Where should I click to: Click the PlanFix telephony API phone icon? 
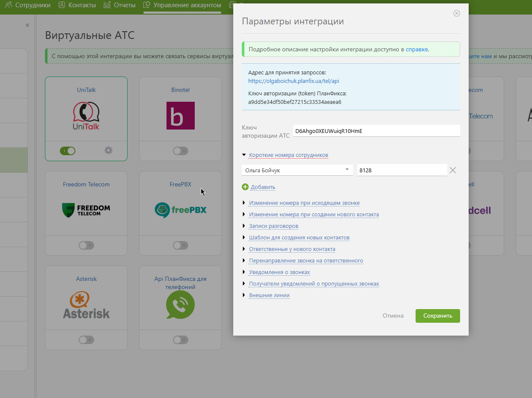[x=180, y=305]
